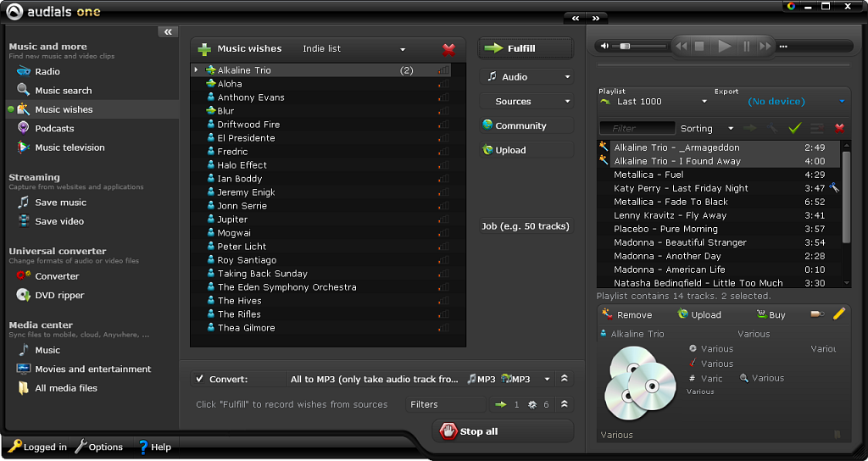Click the playlist vertical scrollbar
Image resolution: width=868 pixels, height=461 pixels.
(846, 197)
